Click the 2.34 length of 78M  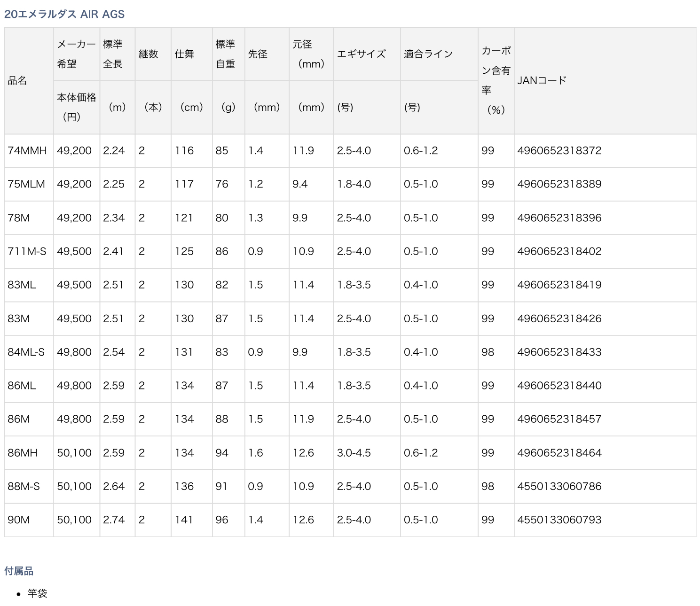pos(114,218)
